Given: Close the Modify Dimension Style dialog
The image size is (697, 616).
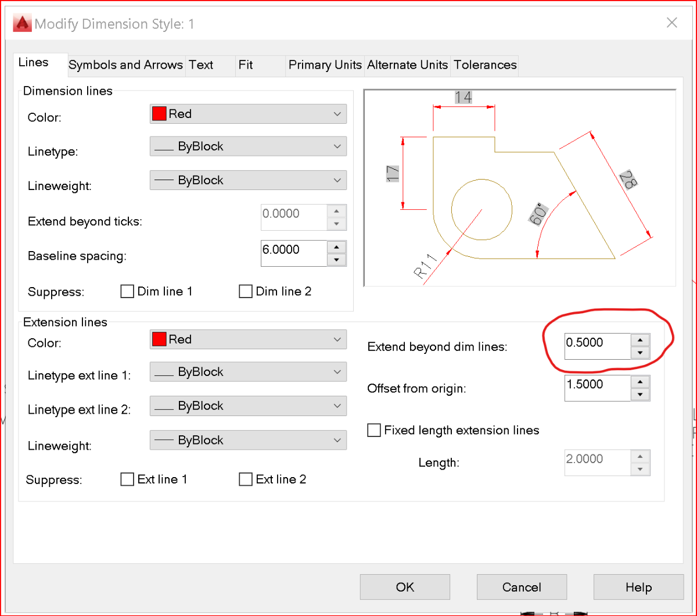Looking at the screenshot, I should tap(672, 23).
